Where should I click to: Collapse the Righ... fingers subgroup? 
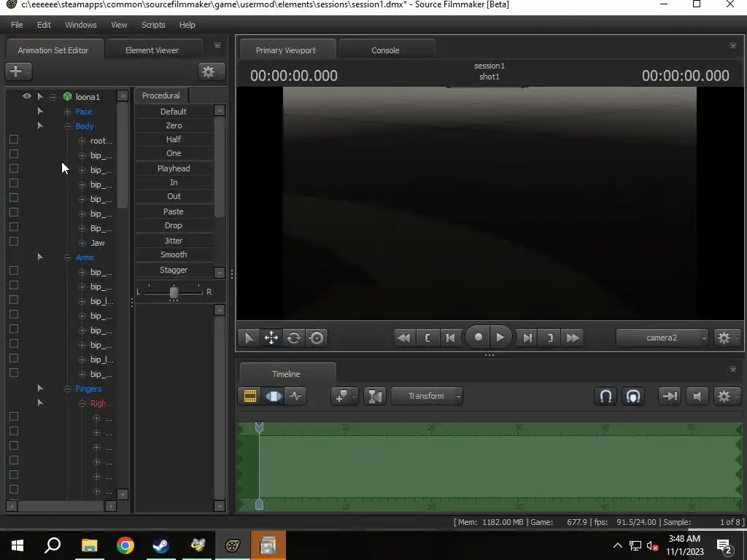point(82,403)
